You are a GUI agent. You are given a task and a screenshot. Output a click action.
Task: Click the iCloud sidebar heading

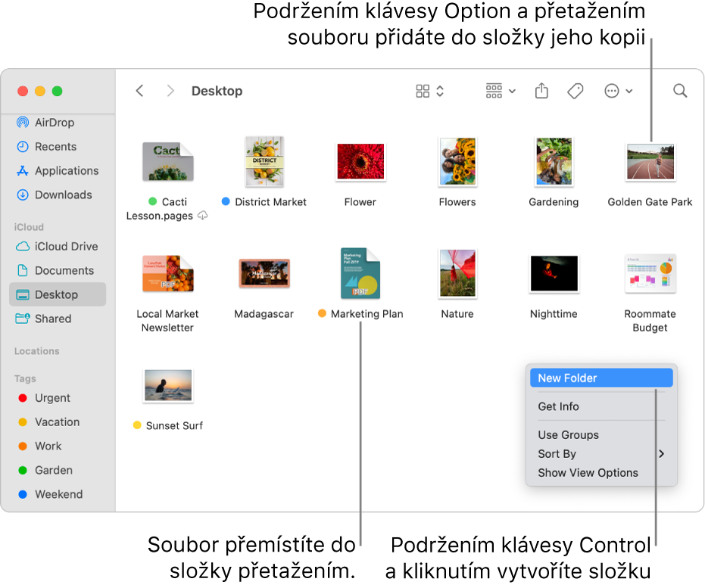click(x=29, y=227)
